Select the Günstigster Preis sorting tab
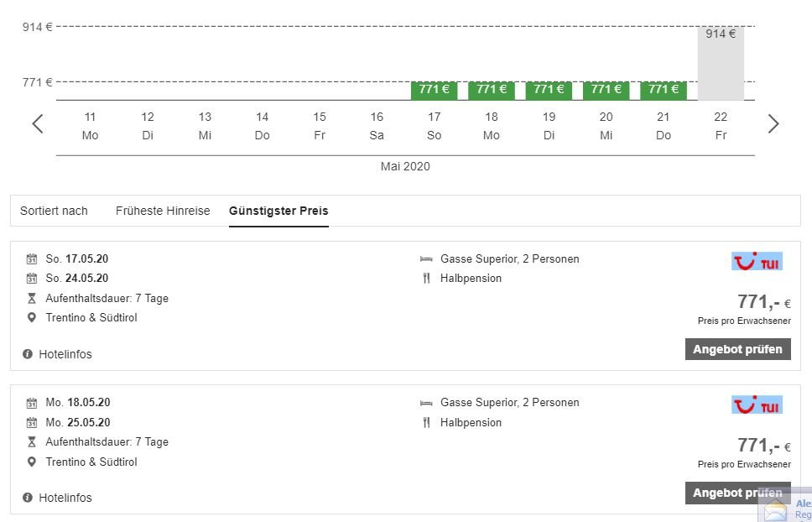 click(x=278, y=211)
